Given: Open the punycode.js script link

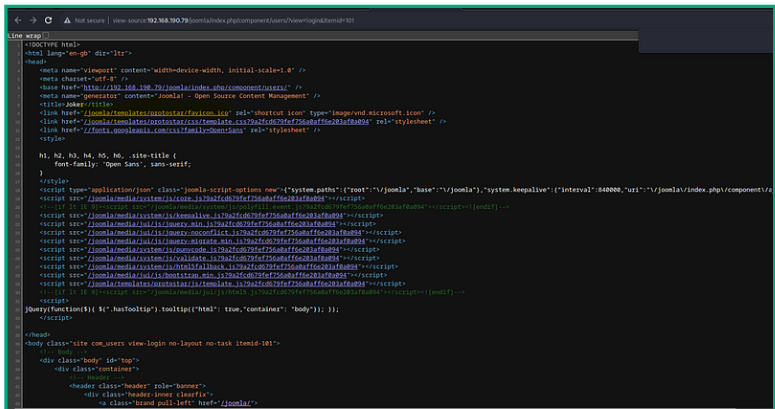Looking at the screenshot, I should click(214, 250).
